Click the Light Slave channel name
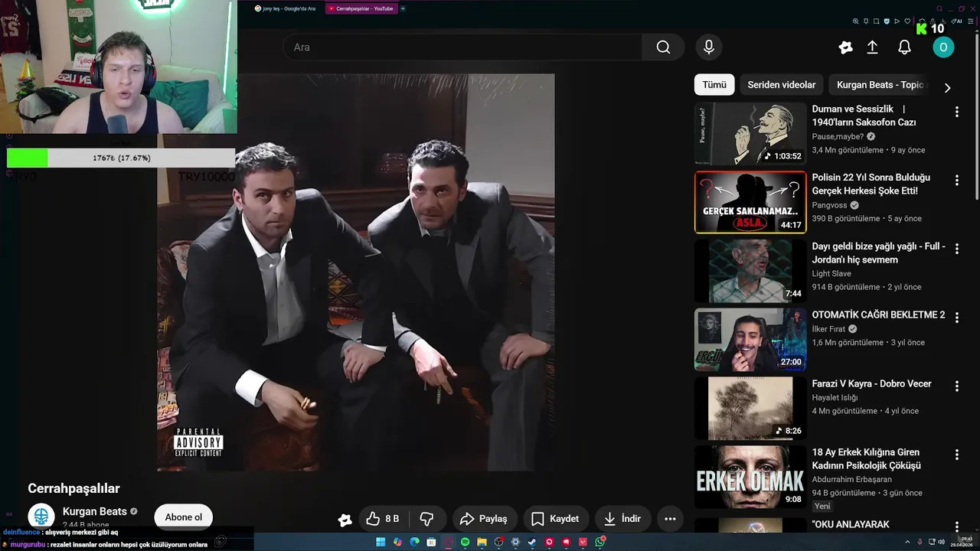This screenshot has width=980, height=551. 831,273
